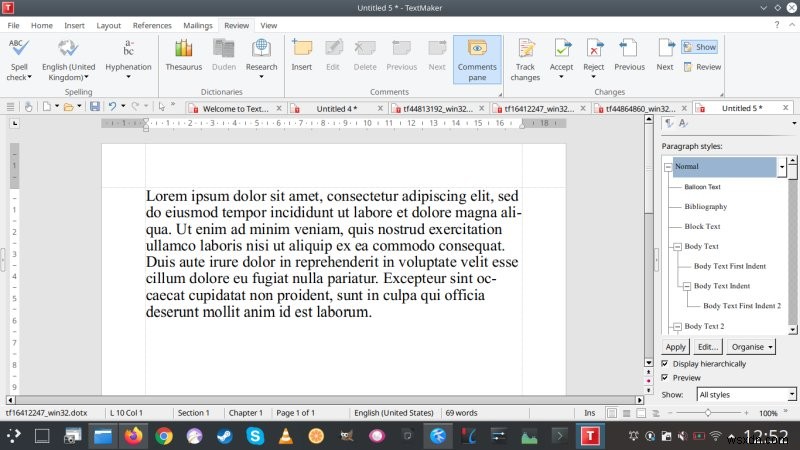Click the Edit... style button
Viewport: 800px width, 450px height.
point(708,347)
